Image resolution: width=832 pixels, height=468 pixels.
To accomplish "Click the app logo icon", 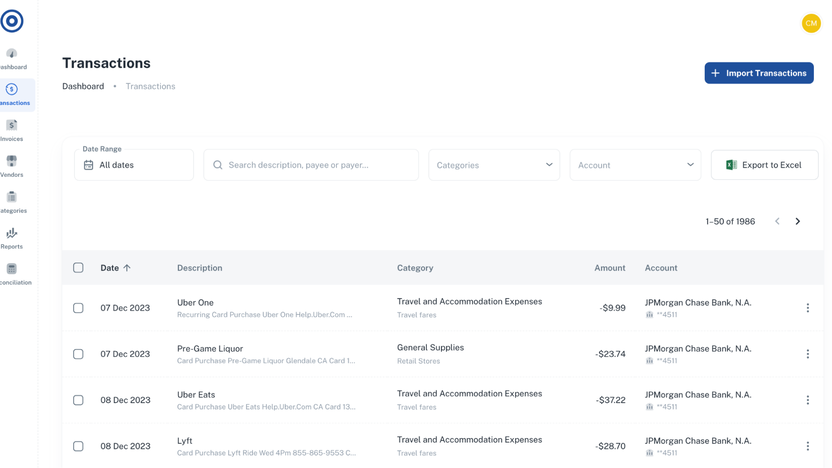I will (12, 21).
